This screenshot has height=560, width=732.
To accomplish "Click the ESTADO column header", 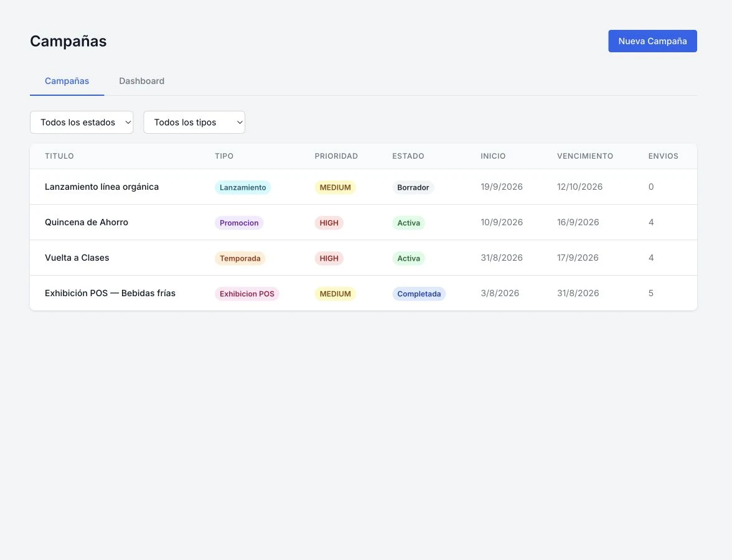I will tap(408, 156).
